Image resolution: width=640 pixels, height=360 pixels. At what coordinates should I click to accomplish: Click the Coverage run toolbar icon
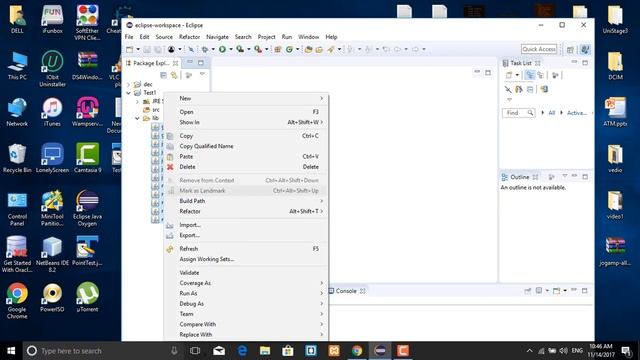pyautogui.click(x=240, y=49)
